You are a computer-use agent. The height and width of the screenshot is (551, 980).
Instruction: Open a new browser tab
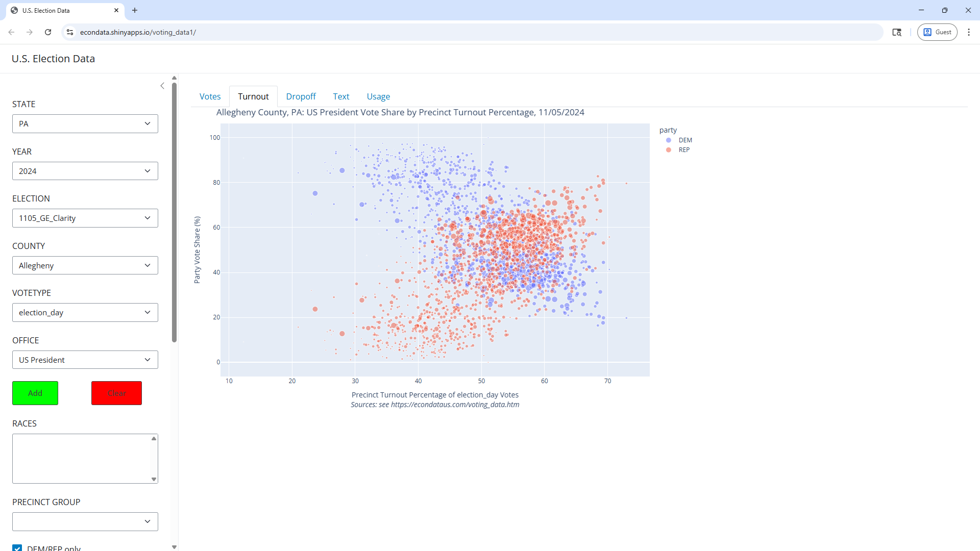point(135,10)
